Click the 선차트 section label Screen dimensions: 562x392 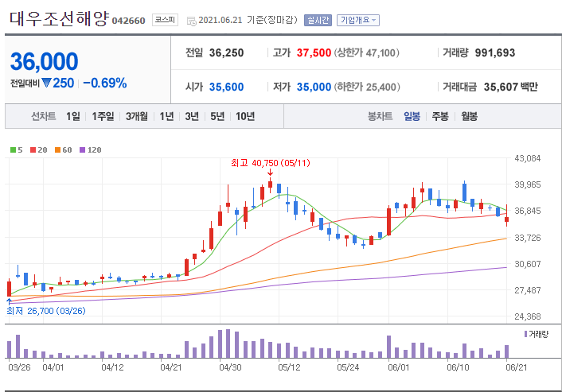pyautogui.click(x=43, y=116)
